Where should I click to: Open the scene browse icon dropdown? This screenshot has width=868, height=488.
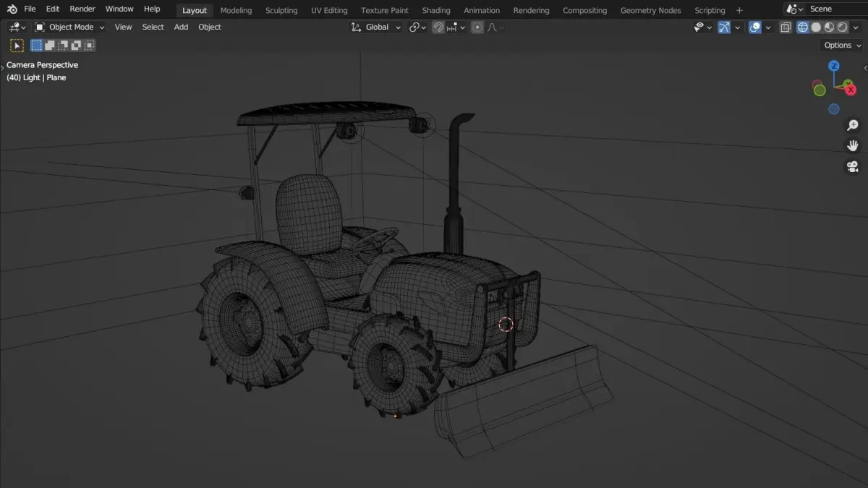pyautogui.click(x=795, y=9)
